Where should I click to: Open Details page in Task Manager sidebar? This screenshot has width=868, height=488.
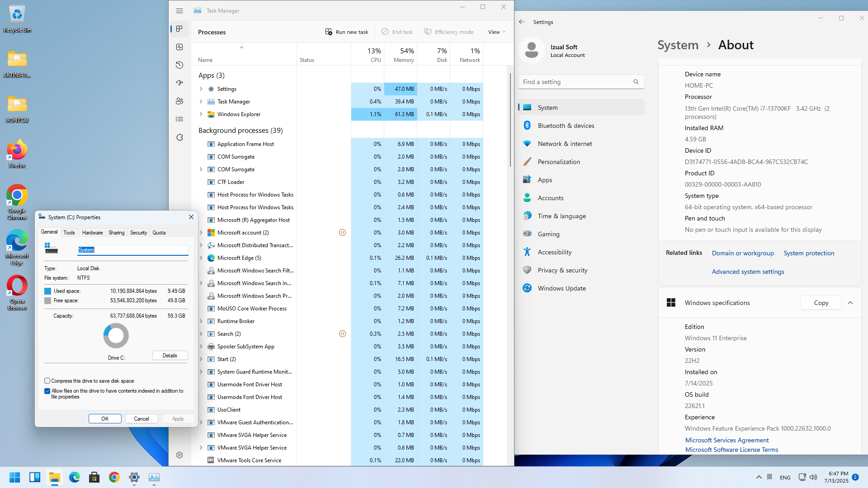pos(179,119)
